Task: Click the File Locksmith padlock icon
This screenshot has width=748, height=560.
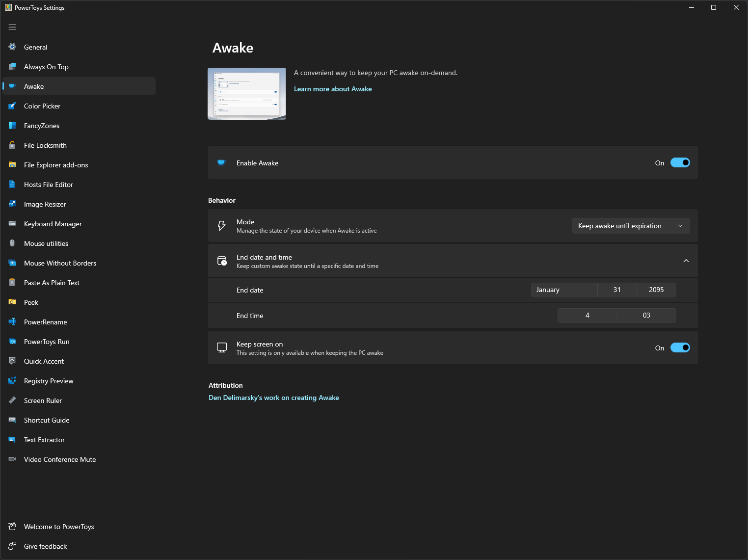Action: (x=12, y=145)
